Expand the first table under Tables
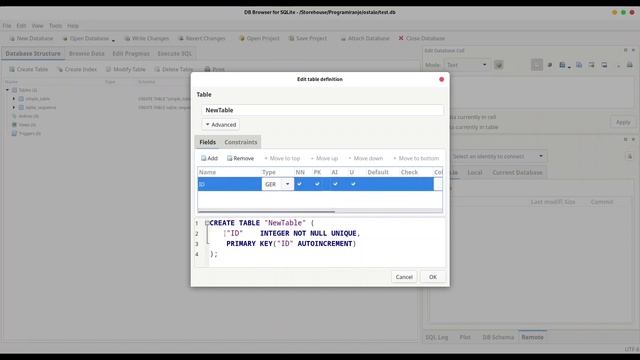This screenshot has width=640, height=360. coord(14,99)
